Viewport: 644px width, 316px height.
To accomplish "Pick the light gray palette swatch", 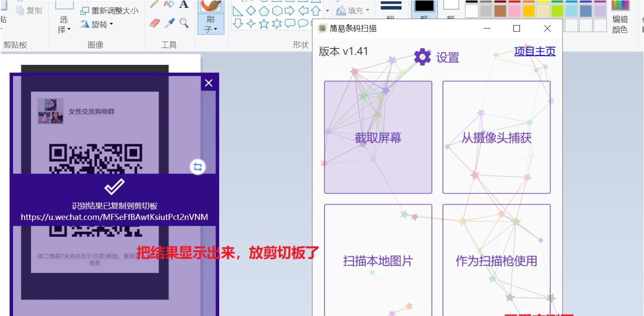I will [486, 11].
